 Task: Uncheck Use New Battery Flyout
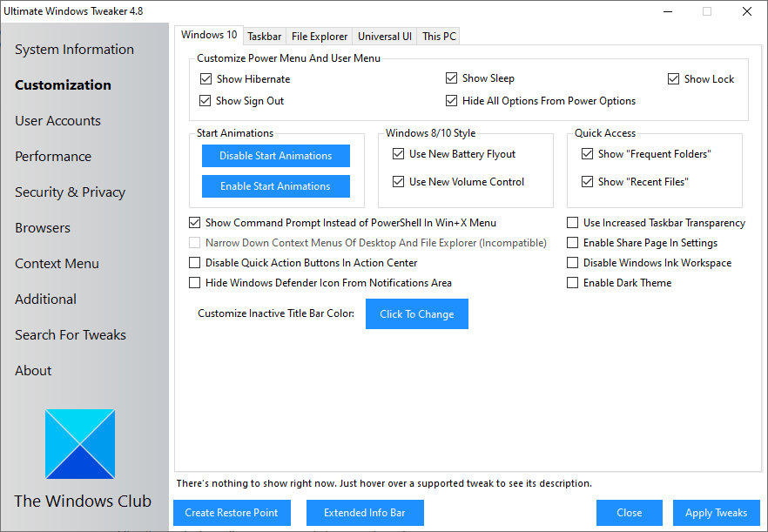click(x=396, y=152)
